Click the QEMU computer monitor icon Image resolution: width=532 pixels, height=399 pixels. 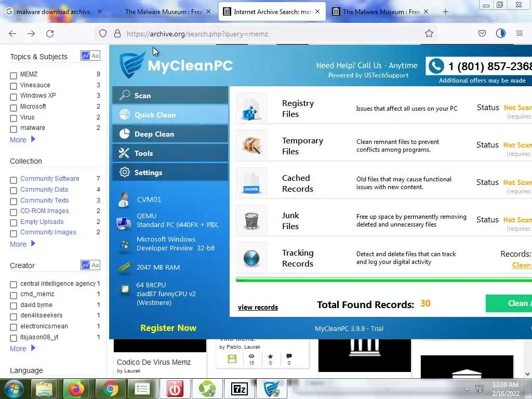pos(124,223)
